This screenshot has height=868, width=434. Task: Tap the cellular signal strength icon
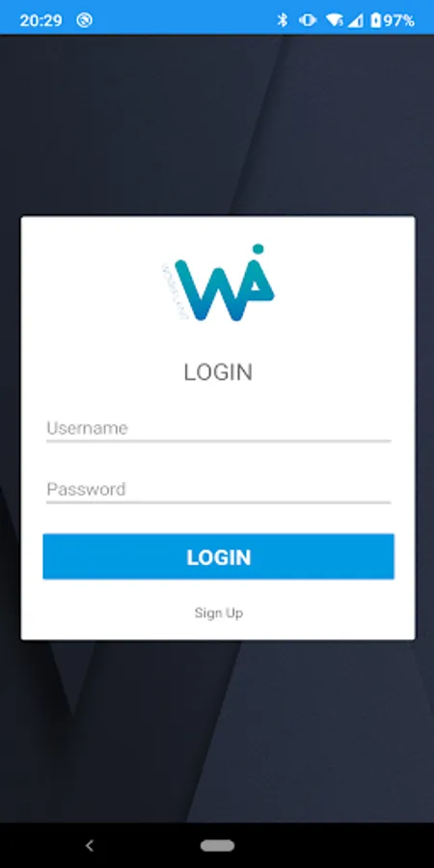click(x=356, y=21)
